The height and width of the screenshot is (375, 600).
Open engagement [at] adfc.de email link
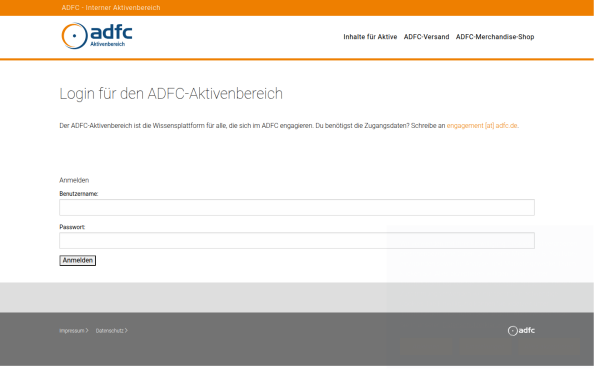[482, 126]
